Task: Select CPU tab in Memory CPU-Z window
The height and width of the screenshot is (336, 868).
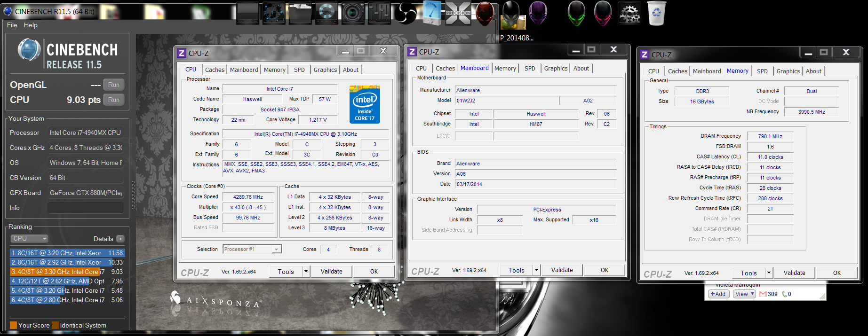Action: pos(653,71)
